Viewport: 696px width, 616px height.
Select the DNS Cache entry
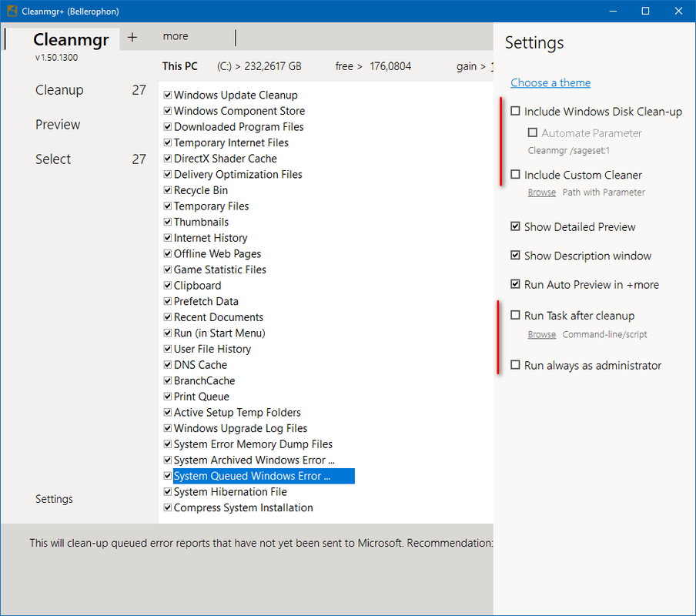200,365
